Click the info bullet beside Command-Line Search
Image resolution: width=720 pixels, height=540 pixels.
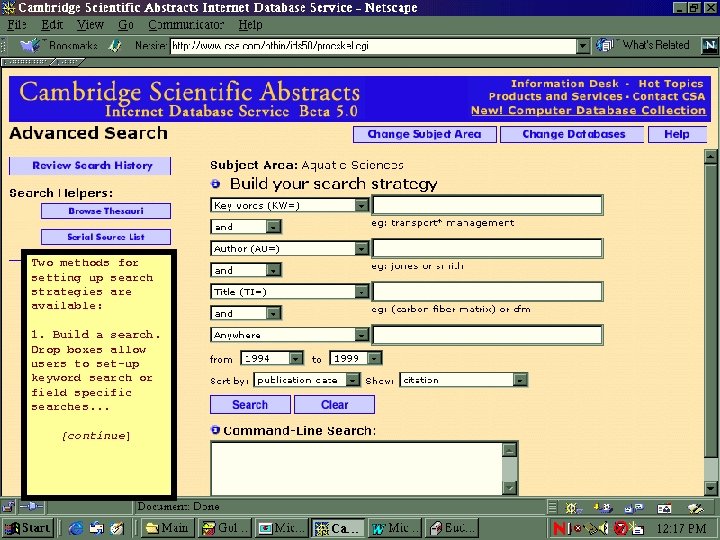pyautogui.click(x=215, y=430)
